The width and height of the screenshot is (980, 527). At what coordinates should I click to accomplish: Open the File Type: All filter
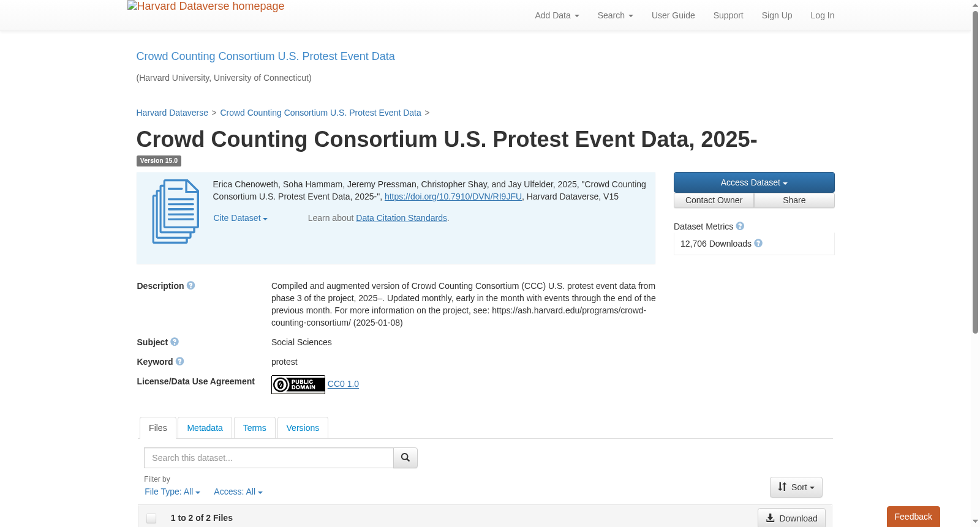(172, 492)
